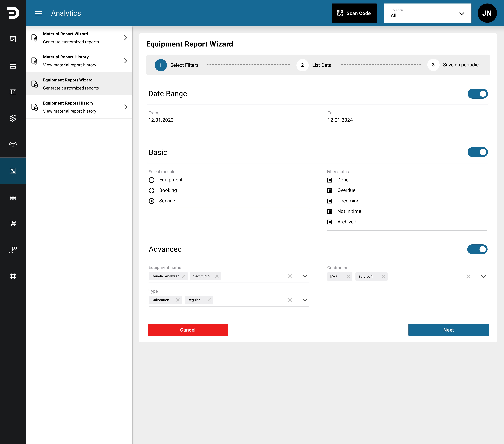Image resolution: width=504 pixels, height=444 pixels.
Task: Open Material Report Wizard menu entry
Action: (79, 38)
